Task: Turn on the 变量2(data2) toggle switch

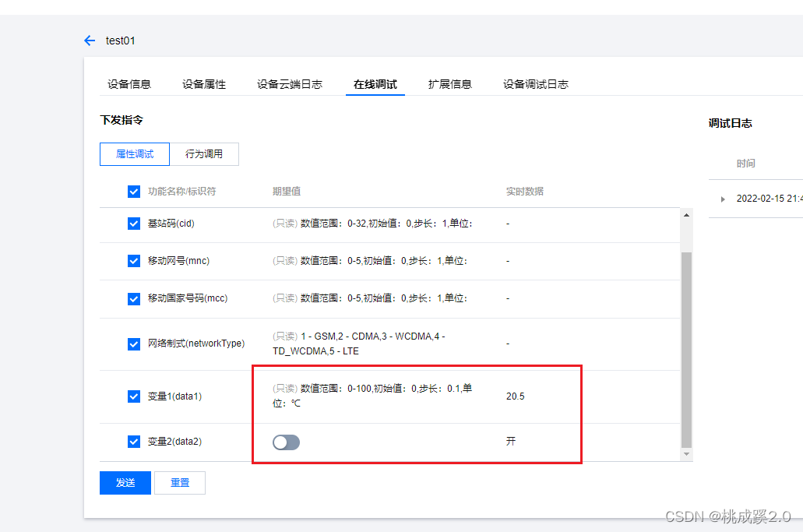Action: click(x=286, y=442)
